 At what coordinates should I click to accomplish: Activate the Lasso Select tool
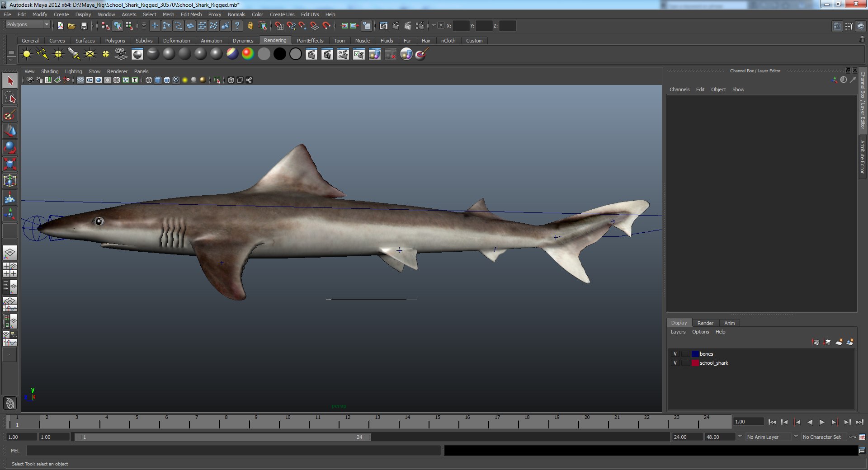tap(10, 98)
